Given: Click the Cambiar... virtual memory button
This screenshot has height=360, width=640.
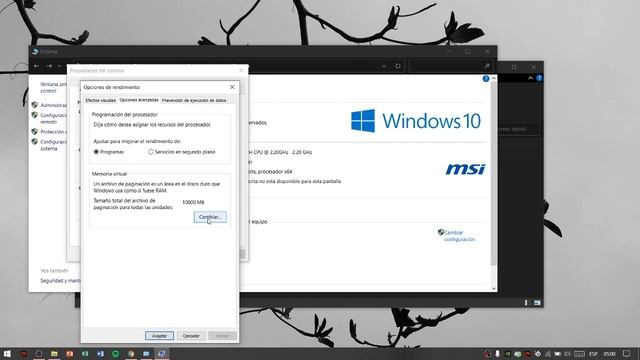Looking at the screenshot, I should coord(210,217).
